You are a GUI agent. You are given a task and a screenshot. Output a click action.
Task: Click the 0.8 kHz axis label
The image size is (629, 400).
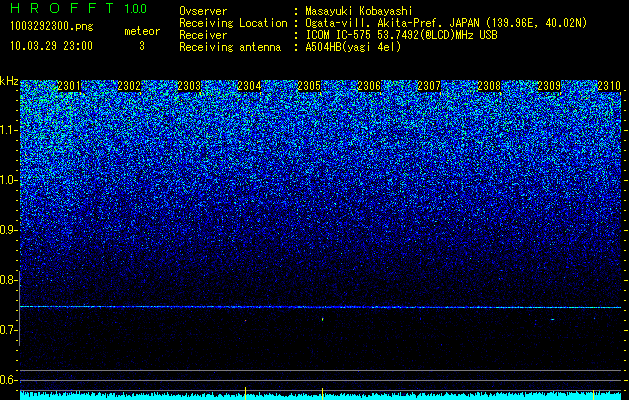(8, 280)
